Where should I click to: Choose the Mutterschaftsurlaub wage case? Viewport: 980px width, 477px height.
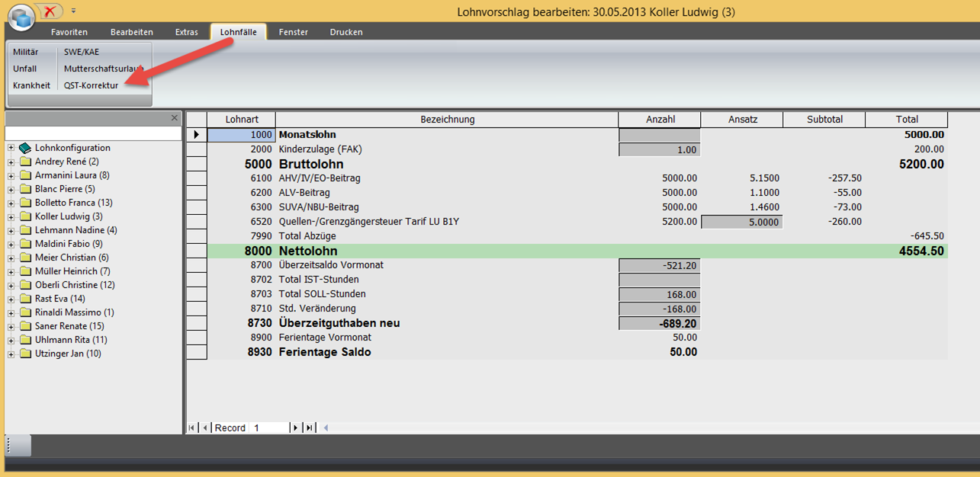pyautogui.click(x=103, y=69)
